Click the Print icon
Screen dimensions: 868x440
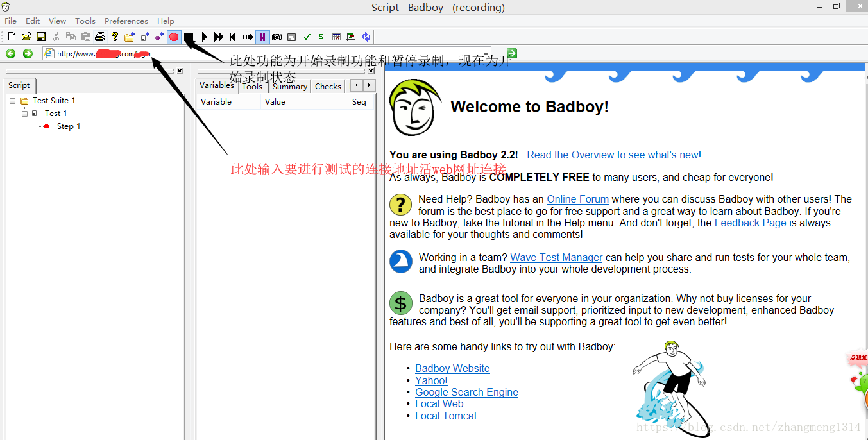click(100, 37)
